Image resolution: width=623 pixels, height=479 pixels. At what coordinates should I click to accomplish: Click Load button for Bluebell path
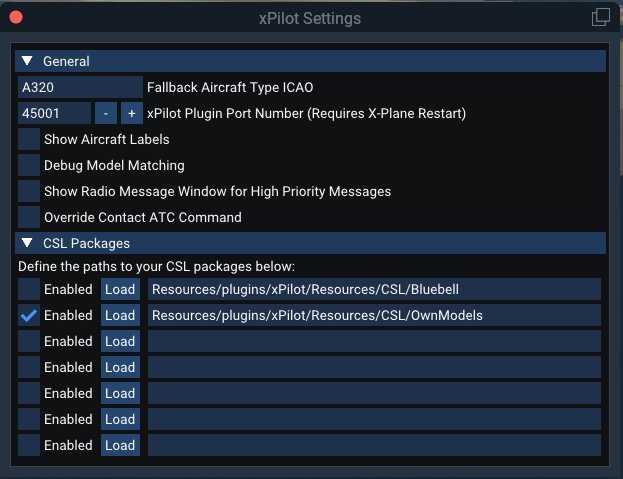coord(120,289)
